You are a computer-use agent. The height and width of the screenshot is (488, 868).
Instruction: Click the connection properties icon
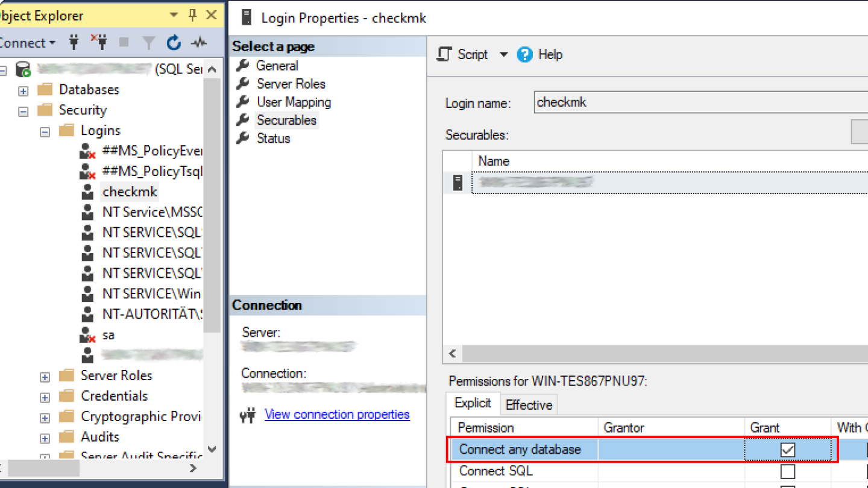247,415
